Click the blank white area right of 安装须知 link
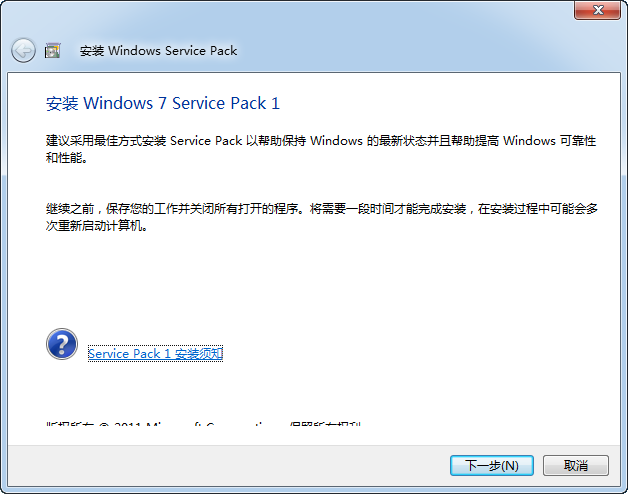The width and height of the screenshot is (628, 494). 401,354
